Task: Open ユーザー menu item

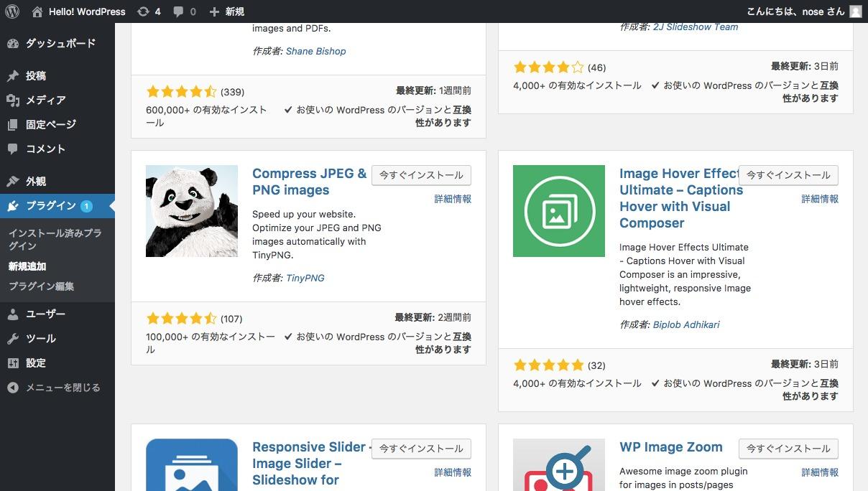Action: (x=46, y=314)
